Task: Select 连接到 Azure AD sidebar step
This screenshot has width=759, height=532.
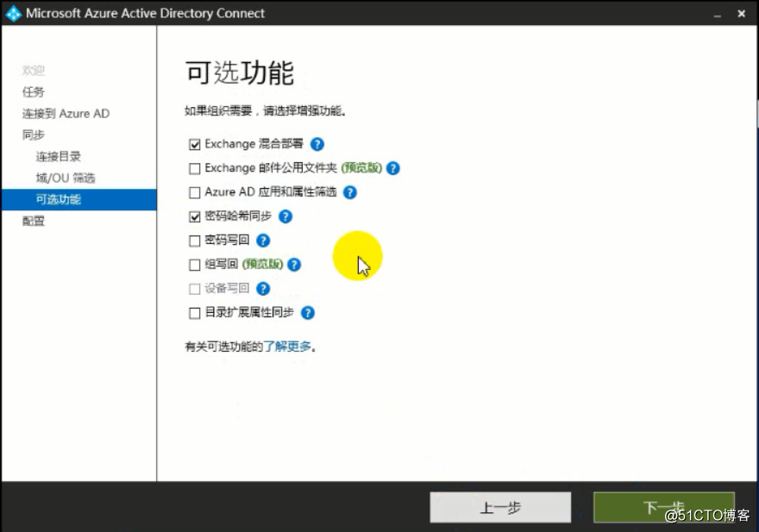Action: click(x=66, y=114)
